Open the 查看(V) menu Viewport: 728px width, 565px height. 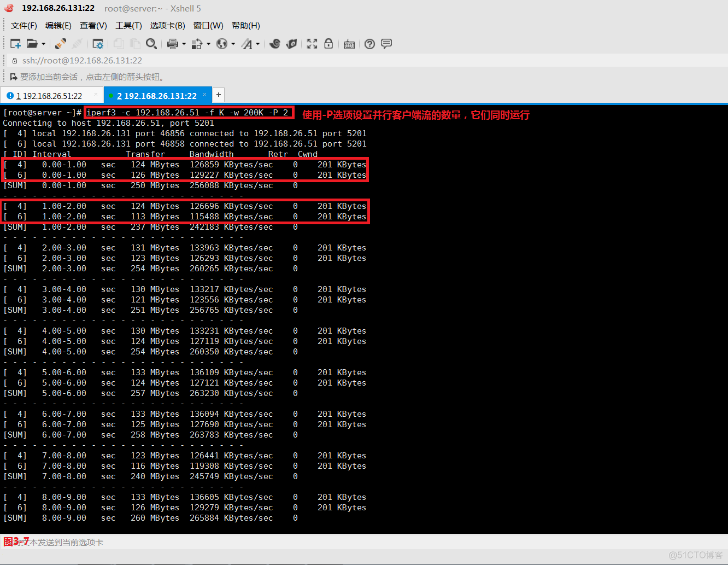click(x=93, y=25)
